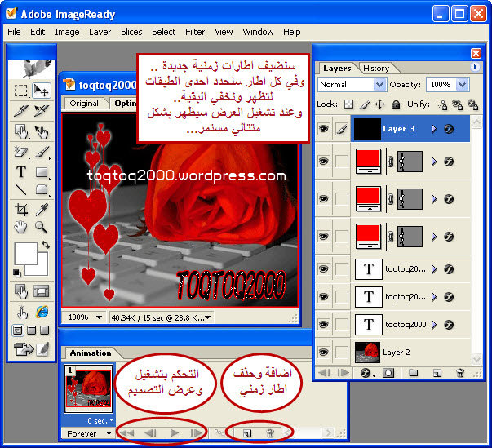Open the blend mode Normal dropdown

click(379, 84)
